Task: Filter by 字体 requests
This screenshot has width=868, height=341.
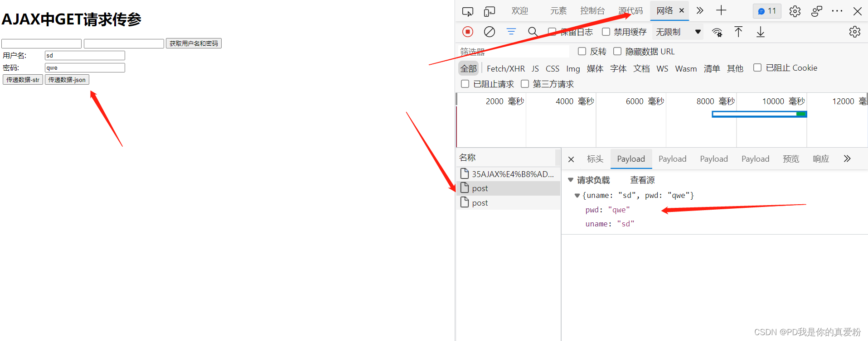Action: (x=618, y=68)
